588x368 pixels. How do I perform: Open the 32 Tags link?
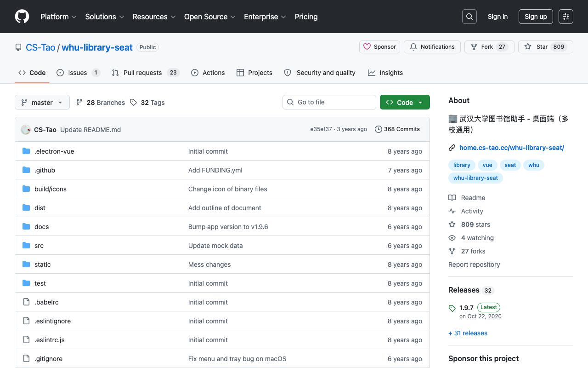[147, 103]
